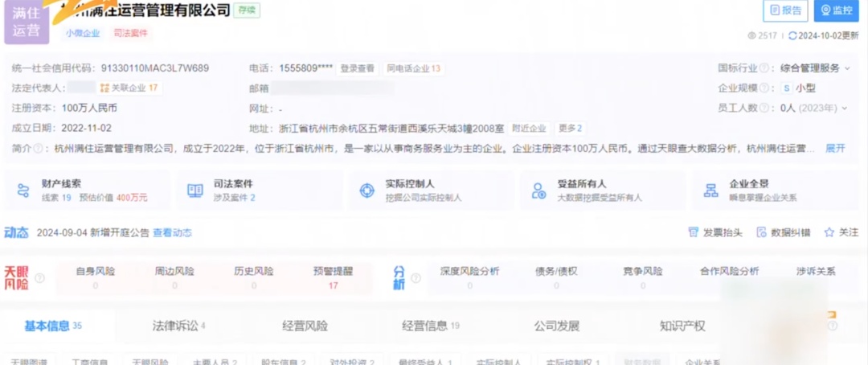Viewport: 868px width, 365px height.
Task: Click the red 司法案件 tag
Action: pos(131,33)
